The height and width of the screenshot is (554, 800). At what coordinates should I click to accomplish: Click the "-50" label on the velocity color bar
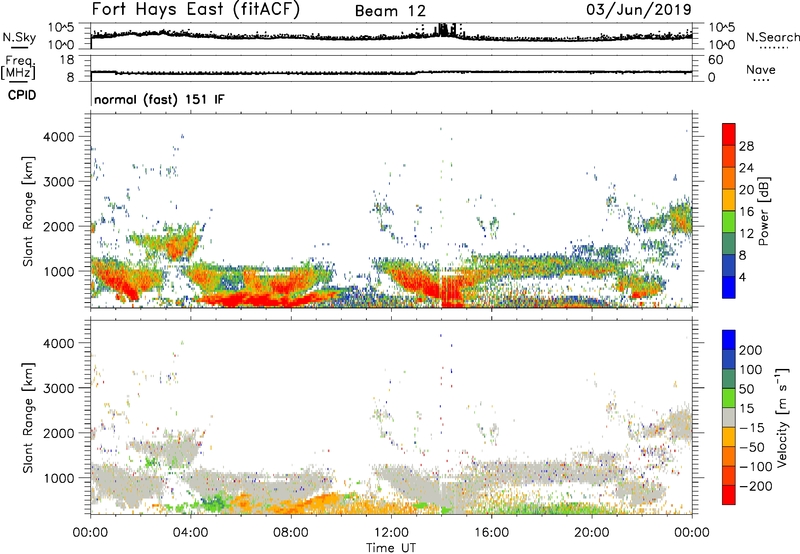pyautogui.click(x=752, y=447)
